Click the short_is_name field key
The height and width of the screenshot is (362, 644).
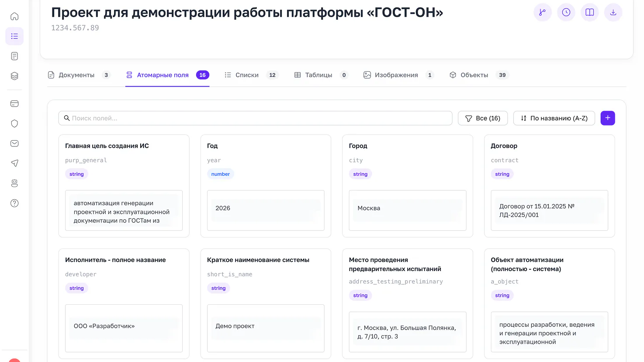tap(229, 275)
